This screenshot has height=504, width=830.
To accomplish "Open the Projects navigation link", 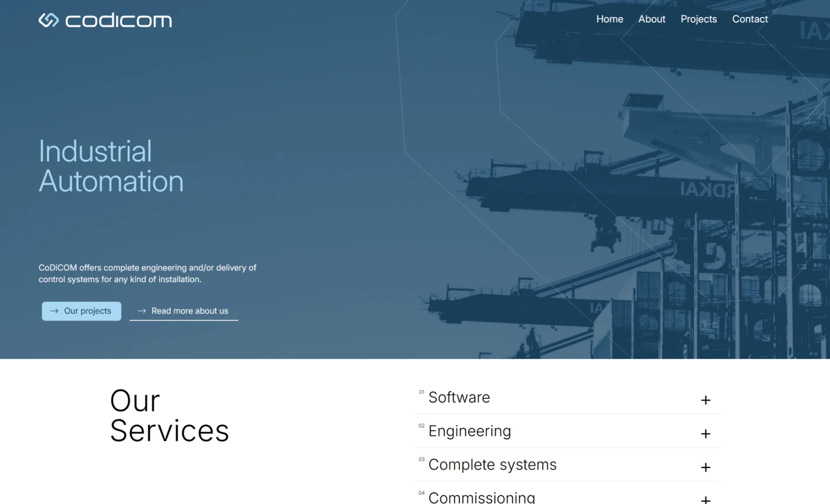I will pos(698,19).
